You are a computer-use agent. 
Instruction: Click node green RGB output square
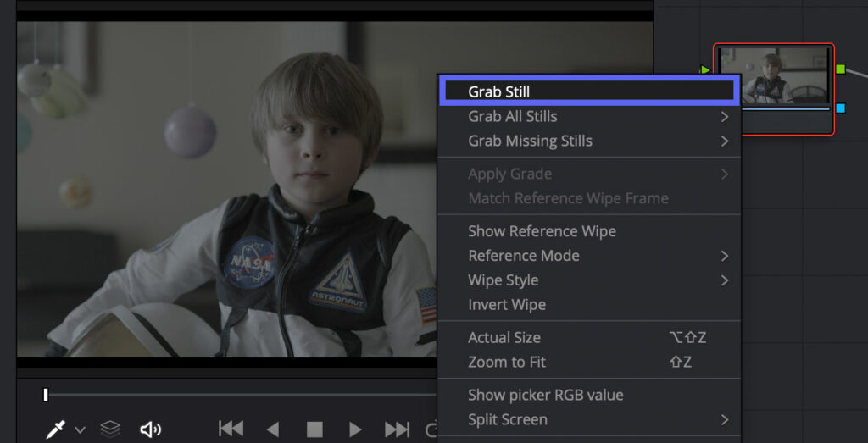click(840, 69)
